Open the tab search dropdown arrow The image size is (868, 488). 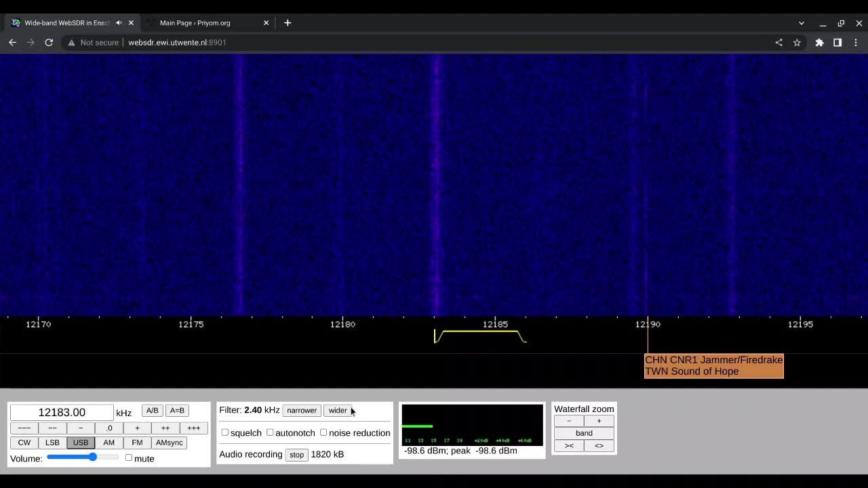801,23
